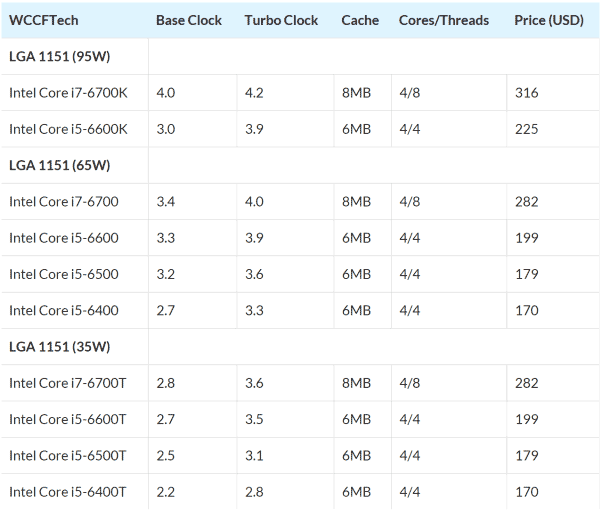Click the LGA 1151 (65W) section heading
The height and width of the screenshot is (516, 602).
[62, 165]
